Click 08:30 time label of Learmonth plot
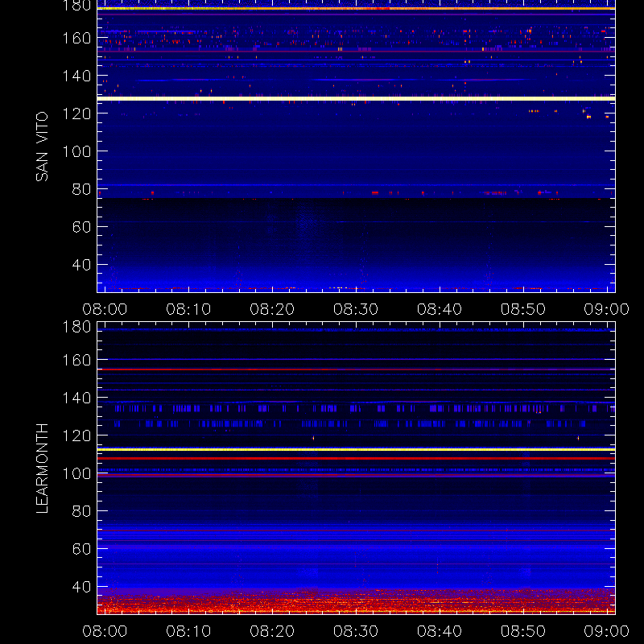 (x=356, y=631)
